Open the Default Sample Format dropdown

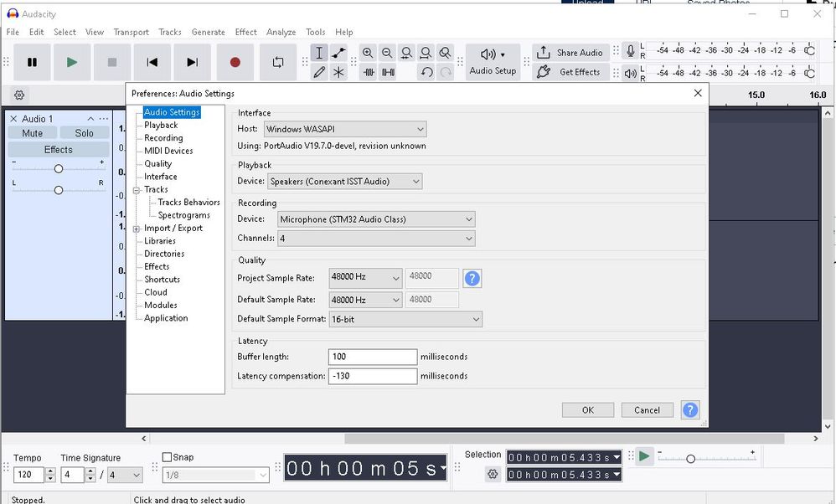(405, 319)
